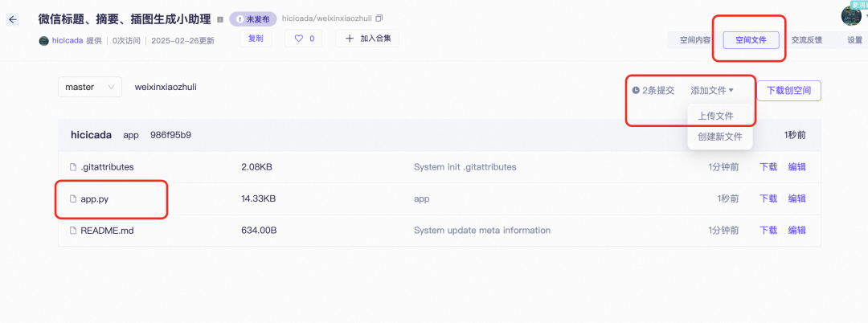The image size is (868, 323).
Task: Choose 创建新文件 menu option
Action: (720, 137)
